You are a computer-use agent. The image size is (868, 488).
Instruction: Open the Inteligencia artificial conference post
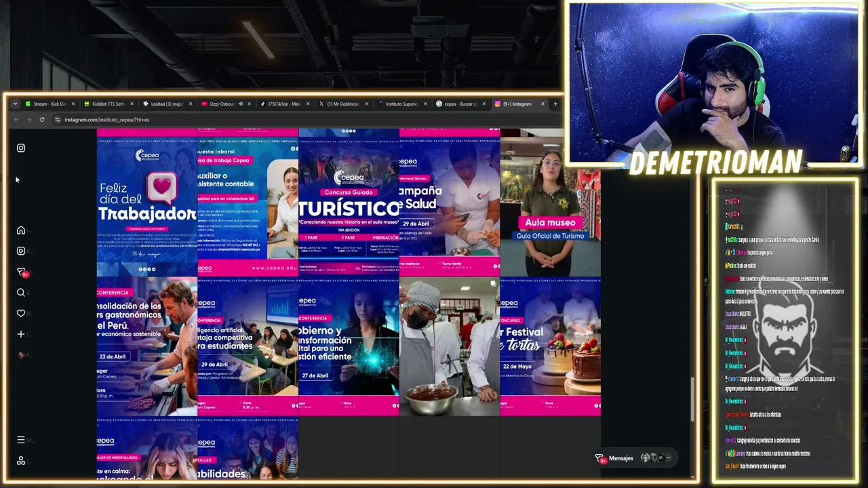tap(248, 346)
